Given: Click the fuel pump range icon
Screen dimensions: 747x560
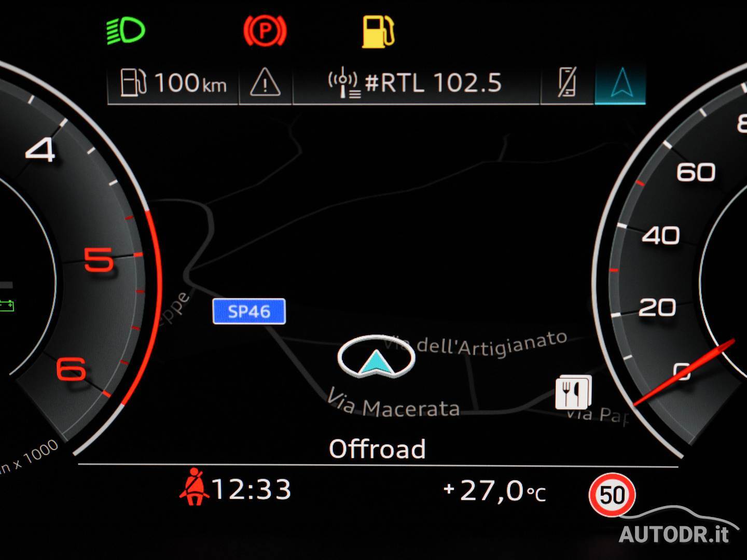Looking at the screenshot, I should 133,82.
